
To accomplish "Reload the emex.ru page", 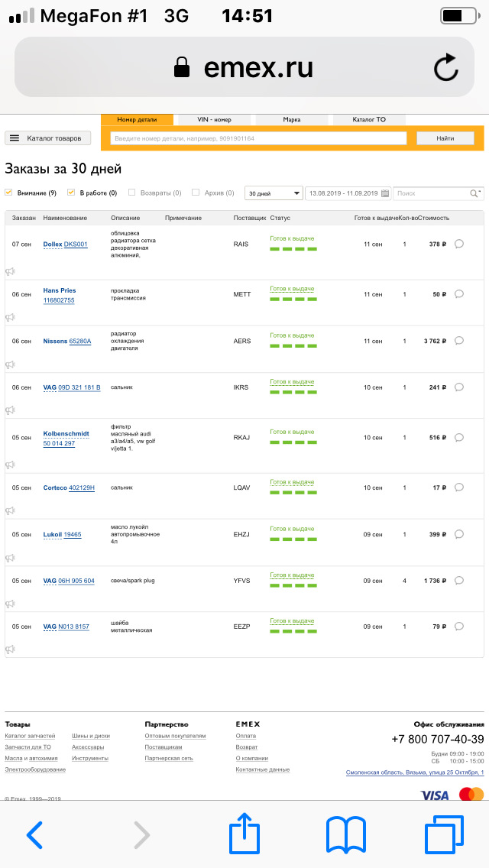I will [x=445, y=68].
